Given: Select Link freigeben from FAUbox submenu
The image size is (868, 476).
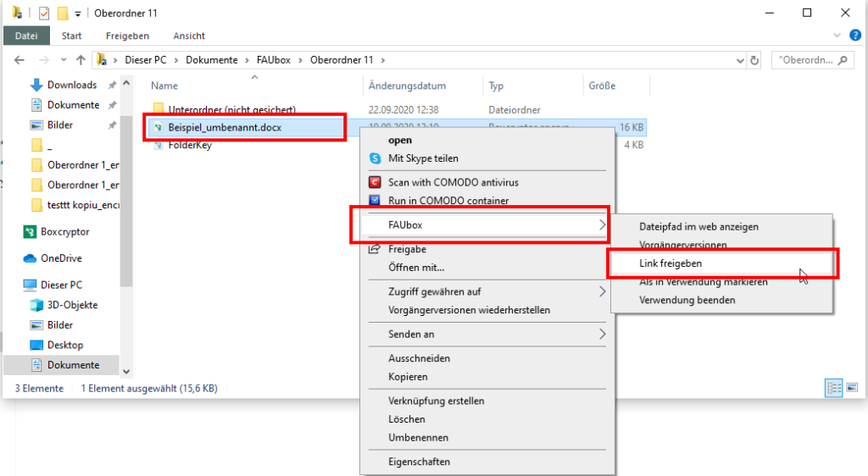Looking at the screenshot, I should (670, 263).
